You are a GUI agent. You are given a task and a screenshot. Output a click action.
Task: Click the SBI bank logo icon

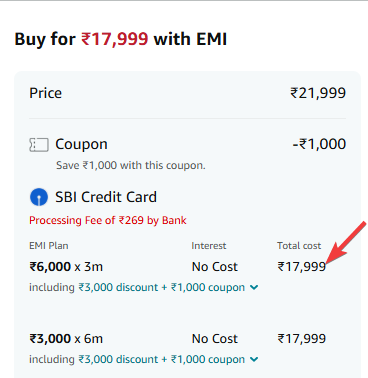[39, 197]
